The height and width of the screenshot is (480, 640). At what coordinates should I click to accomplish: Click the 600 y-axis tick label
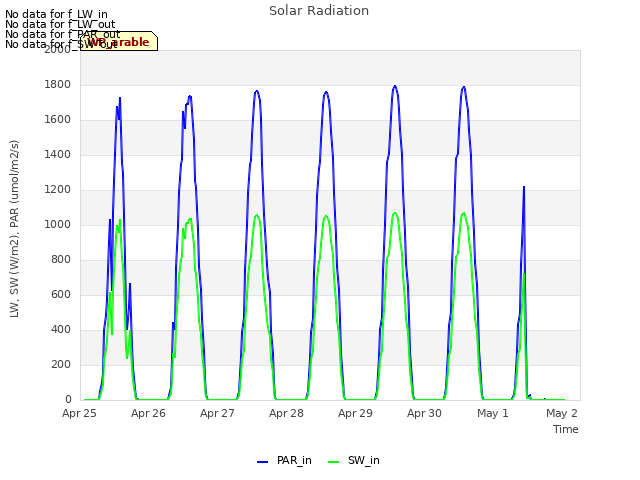coord(61,295)
